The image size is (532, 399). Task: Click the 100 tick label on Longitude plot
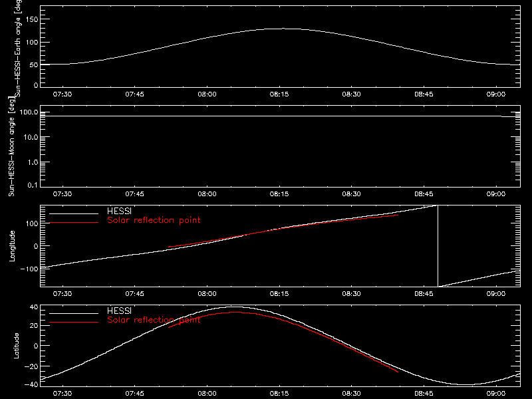click(x=32, y=223)
